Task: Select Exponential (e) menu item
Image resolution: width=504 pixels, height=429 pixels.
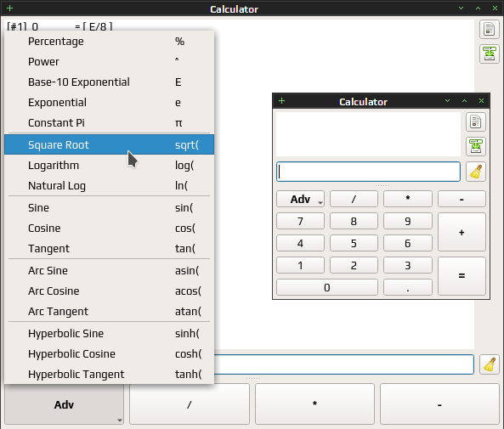Action: coord(109,103)
